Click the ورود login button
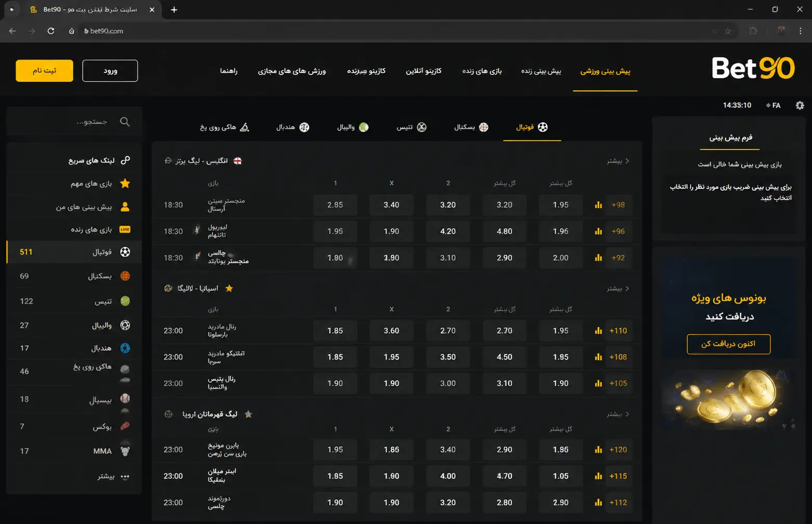 [110, 71]
